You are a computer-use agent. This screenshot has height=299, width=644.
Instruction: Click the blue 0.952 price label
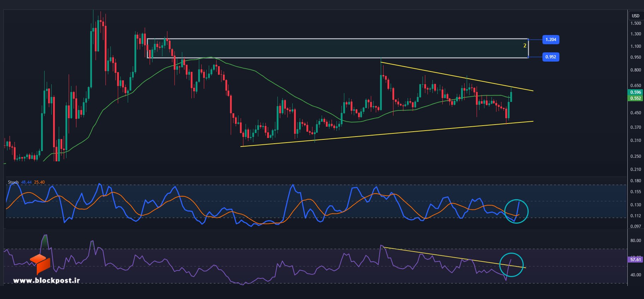551,57
